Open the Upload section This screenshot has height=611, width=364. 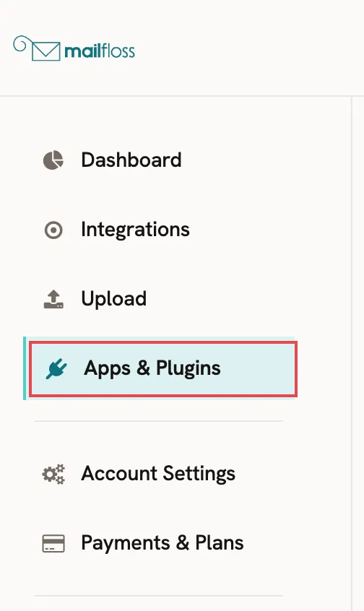pyautogui.click(x=114, y=299)
